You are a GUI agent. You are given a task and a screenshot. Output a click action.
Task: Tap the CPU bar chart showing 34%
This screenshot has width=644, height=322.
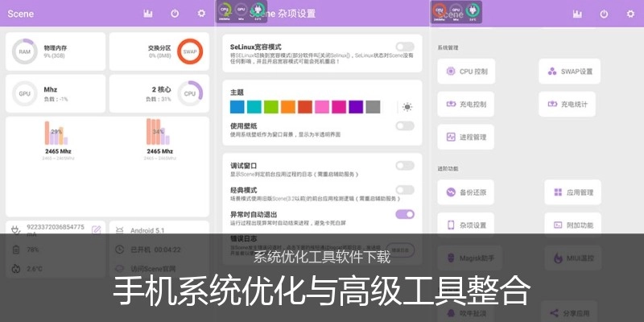tap(158, 131)
